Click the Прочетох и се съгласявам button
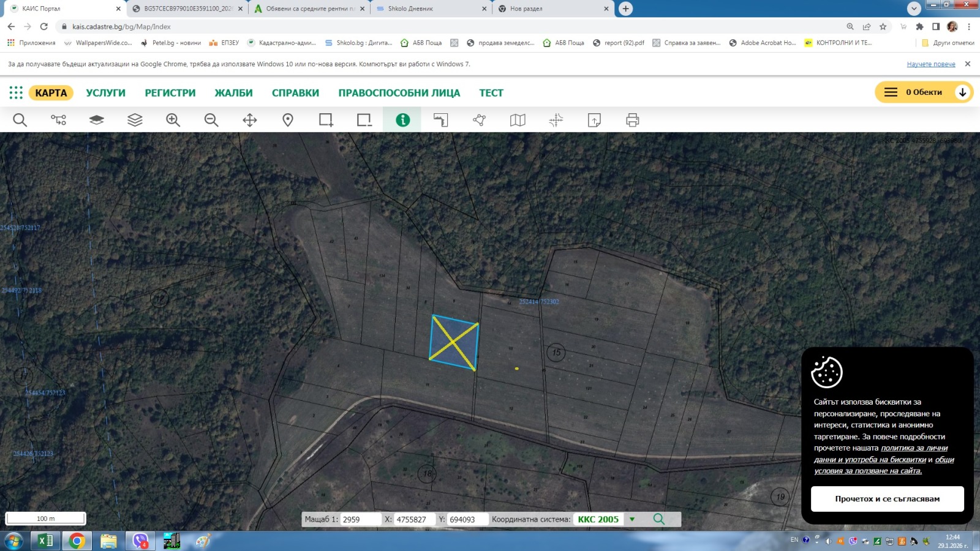The width and height of the screenshot is (980, 551). (x=887, y=499)
